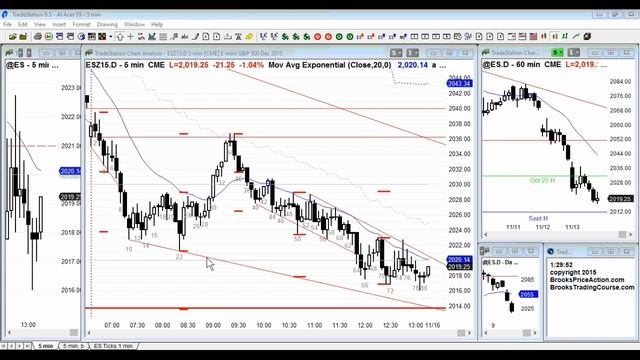The image size is (640, 360).
Task: Select the horizontal lines drawing tool
Action: [163, 37]
